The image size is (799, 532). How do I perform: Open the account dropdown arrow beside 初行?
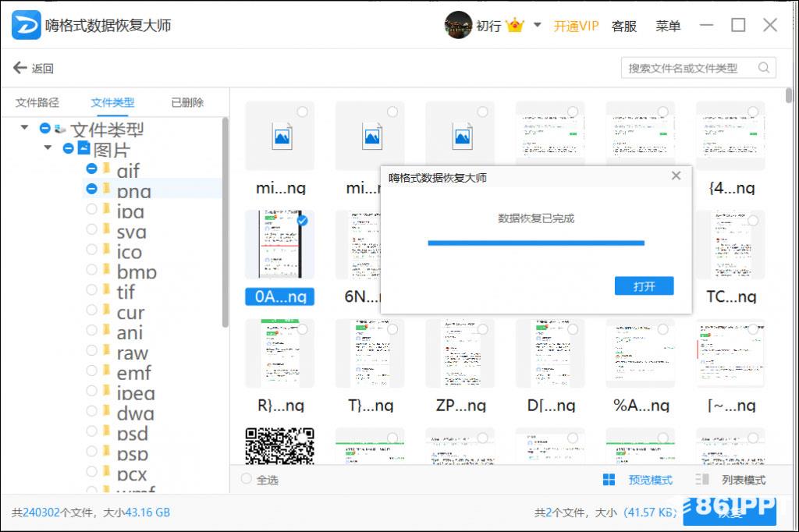pyautogui.click(x=537, y=24)
